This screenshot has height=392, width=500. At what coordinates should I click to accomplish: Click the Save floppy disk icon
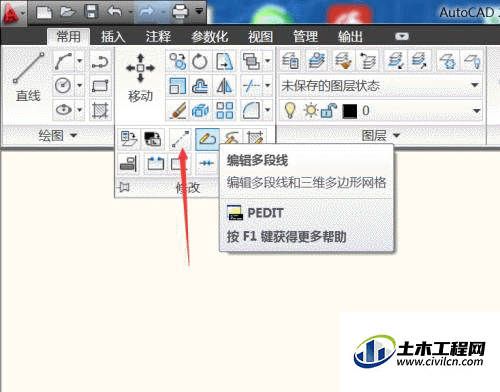pyautogui.click(x=91, y=12)
